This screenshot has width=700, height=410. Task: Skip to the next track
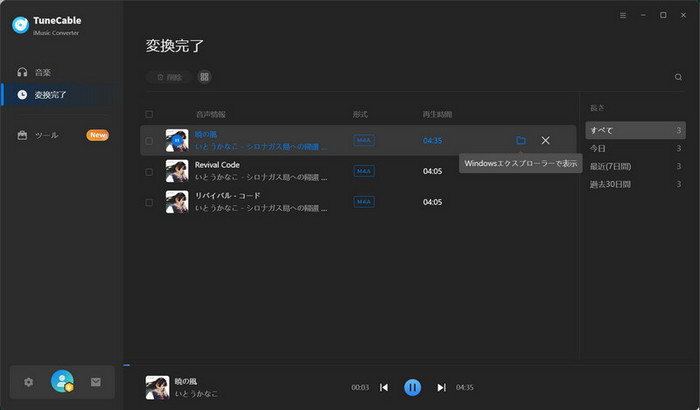click(441, 387)
